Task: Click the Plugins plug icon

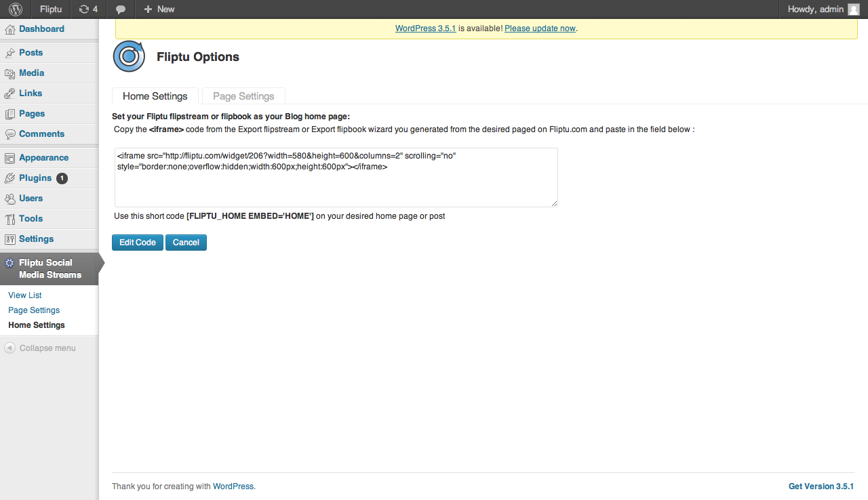Action: [x=10, y=178]
